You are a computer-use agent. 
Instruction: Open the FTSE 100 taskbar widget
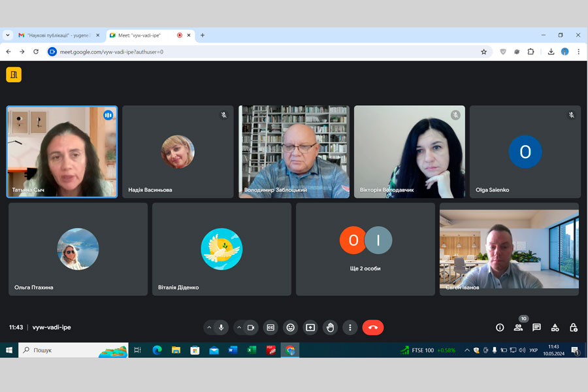(428, 350)
